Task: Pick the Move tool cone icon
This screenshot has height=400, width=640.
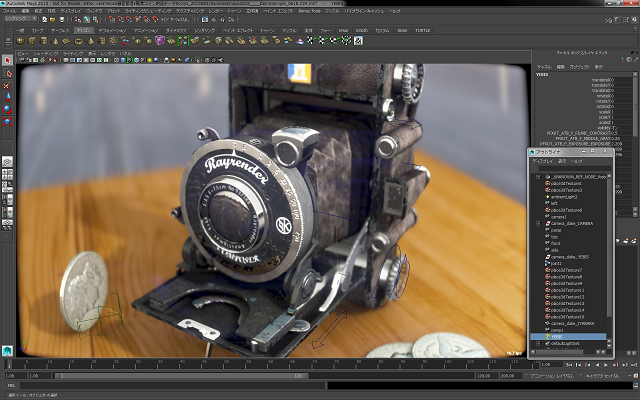Action: [x=7, y=97]
